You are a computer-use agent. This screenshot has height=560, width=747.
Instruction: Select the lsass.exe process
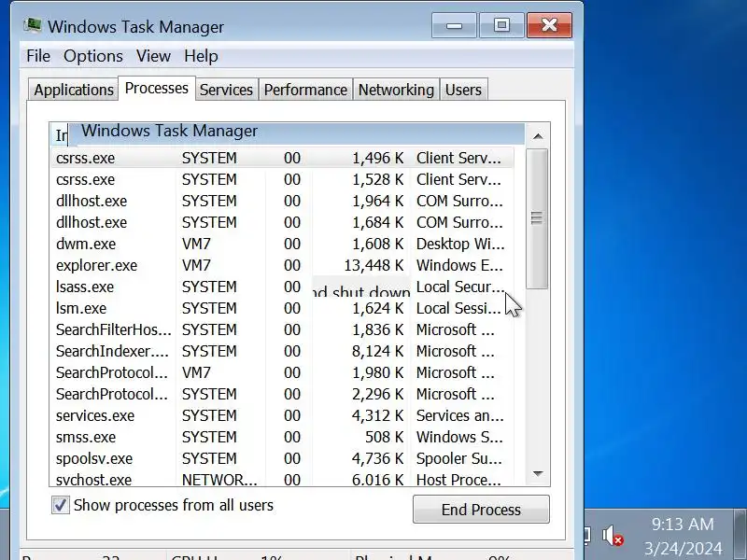[282, 287]
